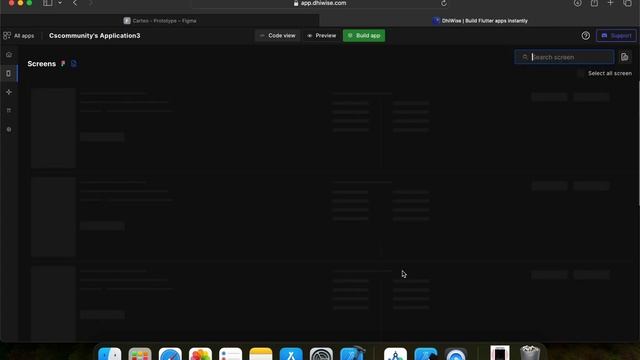Screen dimensions: 640x360
Task: Switch to the DhiWise Build Flutter apps tab
Action: pos(480,21)
